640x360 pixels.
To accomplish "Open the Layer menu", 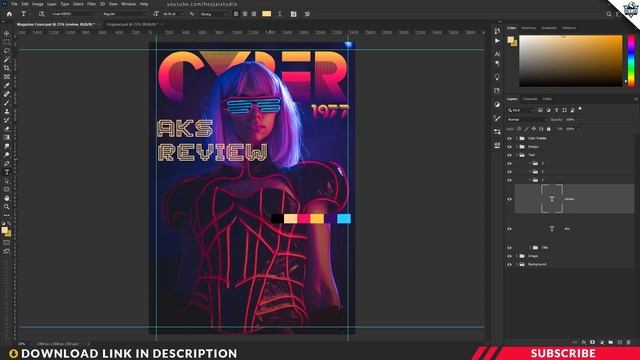I will pyautogui.click(x=52, y=4).
